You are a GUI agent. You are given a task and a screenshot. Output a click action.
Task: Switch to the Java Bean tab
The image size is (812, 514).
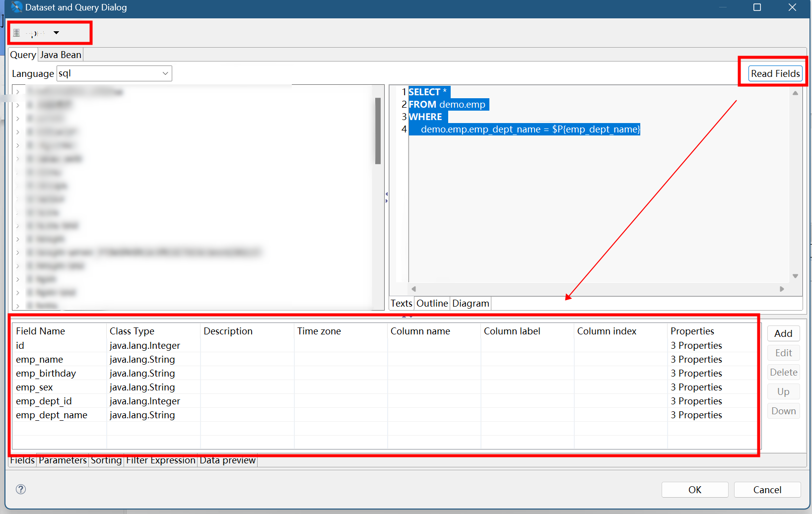click(x=61, y=55)
